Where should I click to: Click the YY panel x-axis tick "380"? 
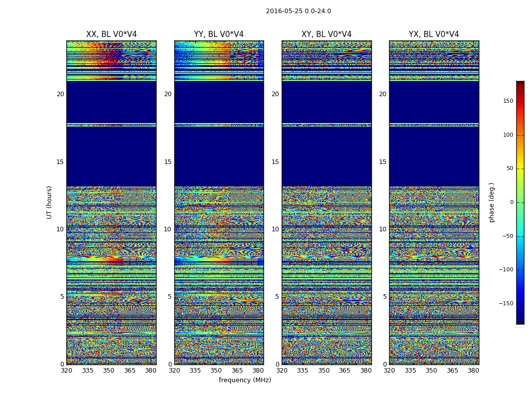click(x=258, y=371)
